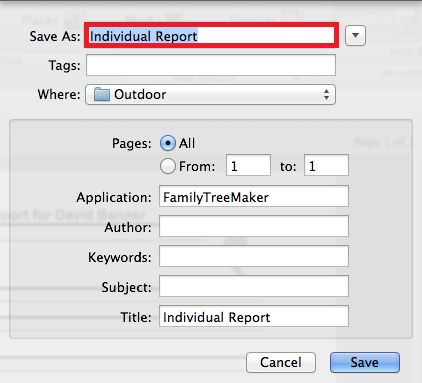Click the Tags input field
Viewport: 422px width, 383px height.
click(x=211, y=65)
